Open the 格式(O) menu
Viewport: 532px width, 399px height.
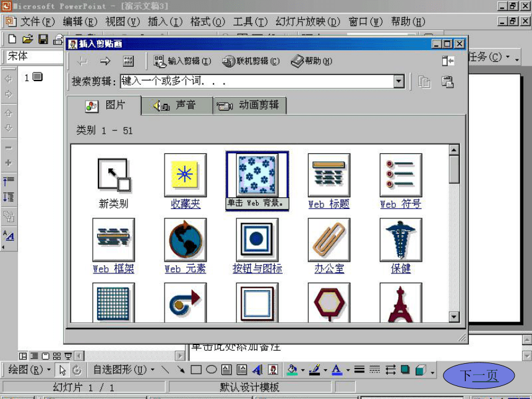(x=208, y=22)
